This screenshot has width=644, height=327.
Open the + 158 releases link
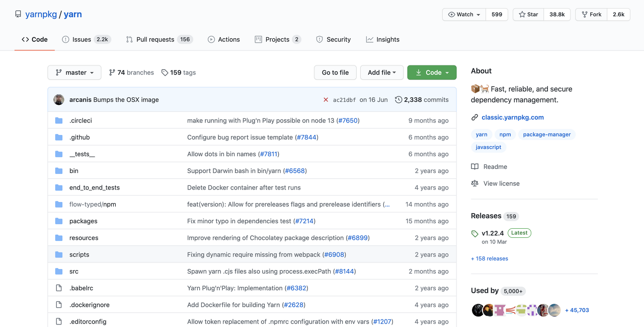pyautogui.click(x=490, y=258)
